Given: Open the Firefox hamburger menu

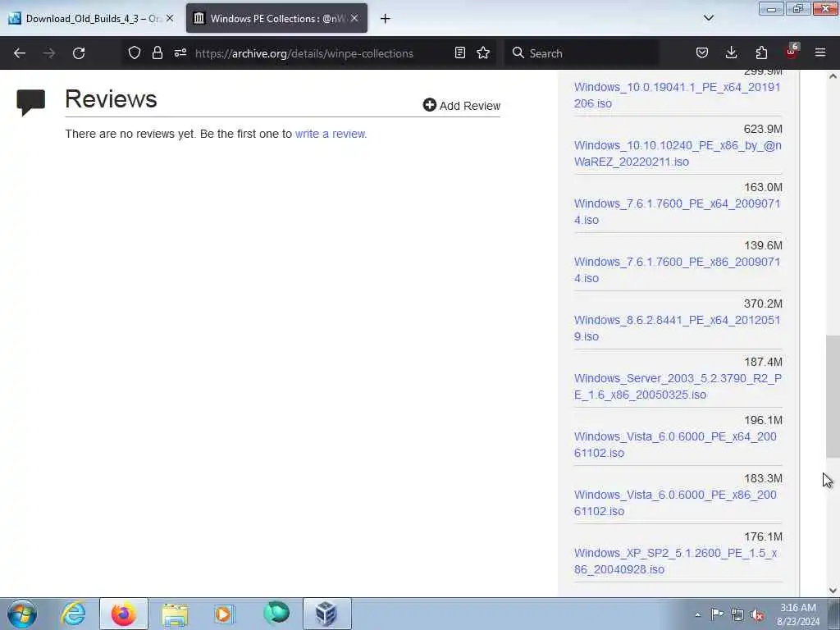Looking at the screenshot, I should click(820, 52).
